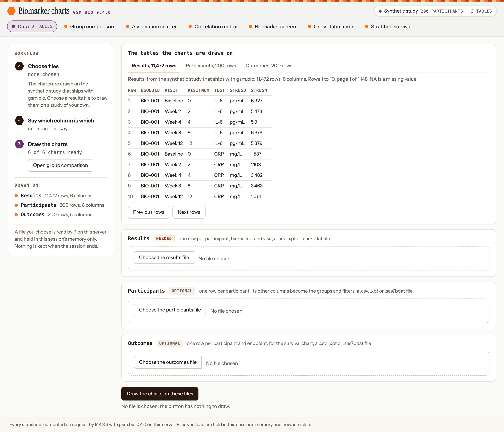Viewport: 504px width, 432px height.
Task: Click the Synthetic study status pill
Action: tap(435, 11)
